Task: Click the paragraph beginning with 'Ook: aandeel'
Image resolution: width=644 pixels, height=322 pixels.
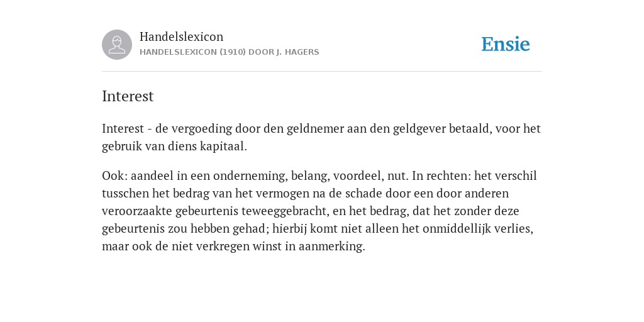Action: coord(319,211)
